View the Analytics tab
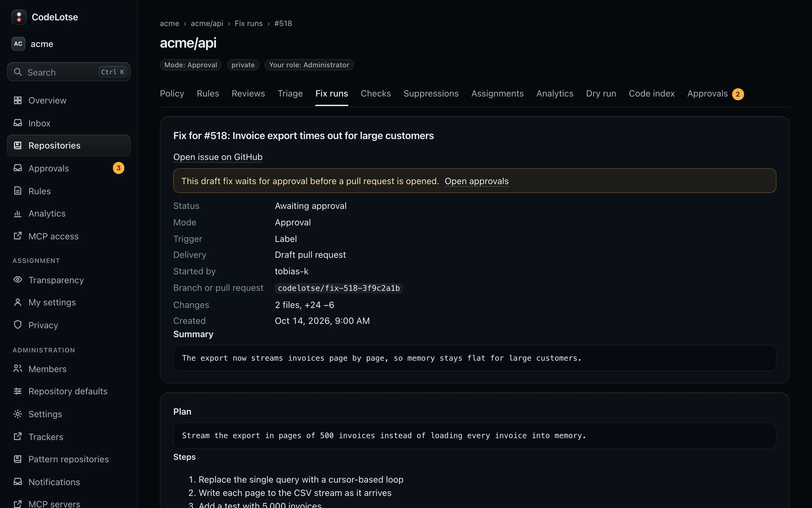This screenshot has width=812, height=508. (x=555, y=93)
